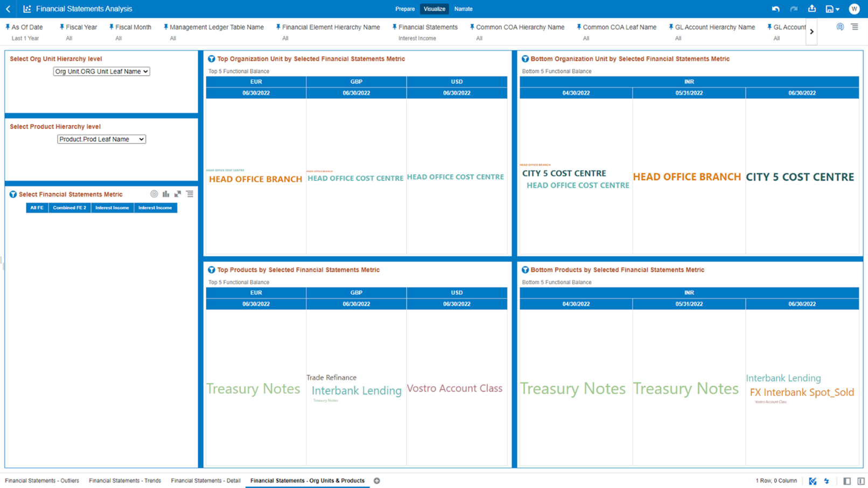Open the export/share icon in header
Screen dimensions: 868x488
click(812, 9)
